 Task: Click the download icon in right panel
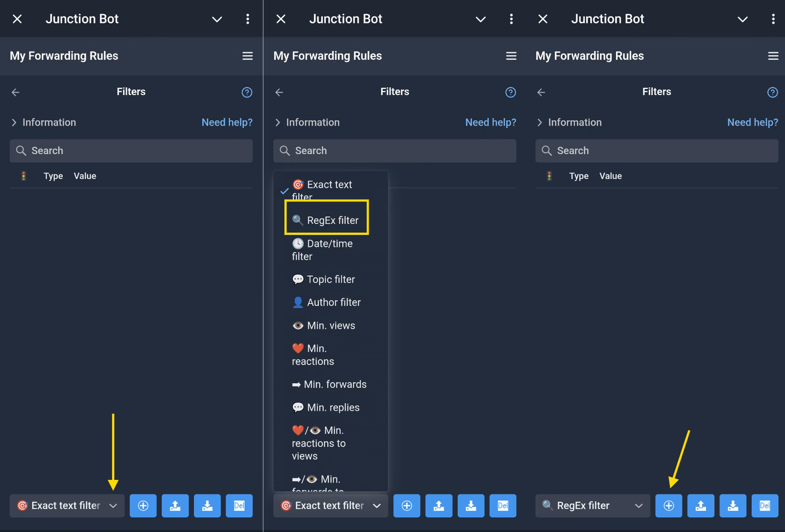point(733,505)
